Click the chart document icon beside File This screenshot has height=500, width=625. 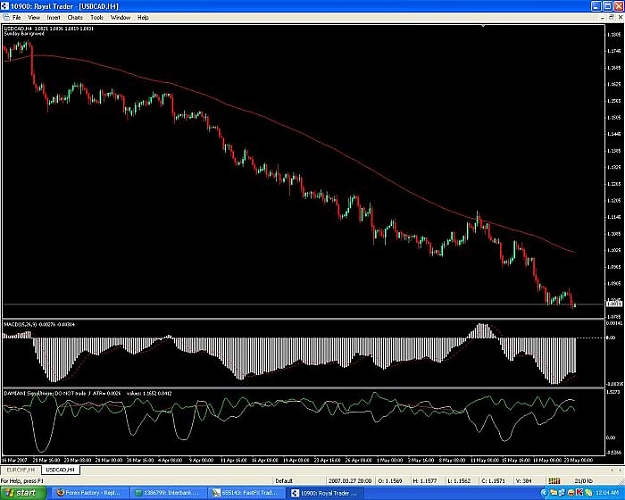pyautogui.click(x=6, y=18)
